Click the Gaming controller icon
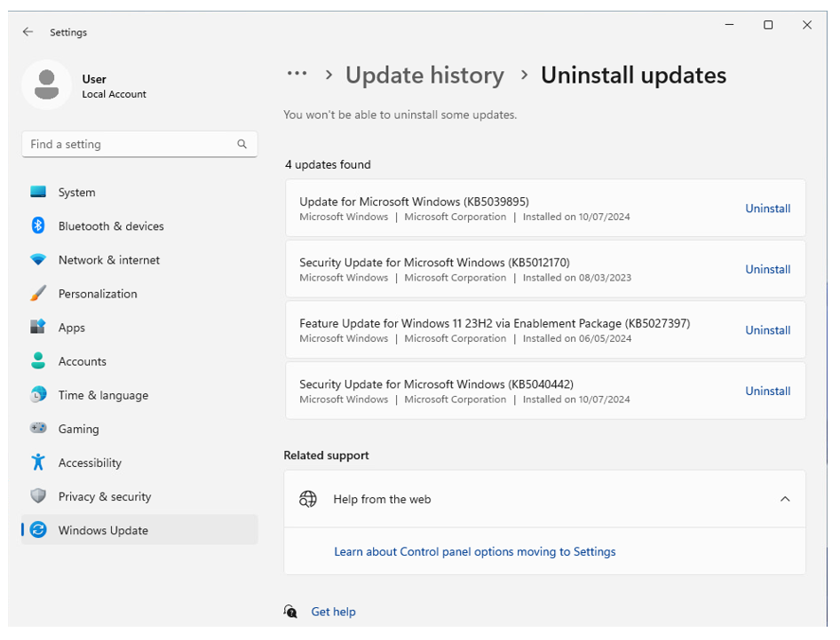840x640 pixels. 38,429
